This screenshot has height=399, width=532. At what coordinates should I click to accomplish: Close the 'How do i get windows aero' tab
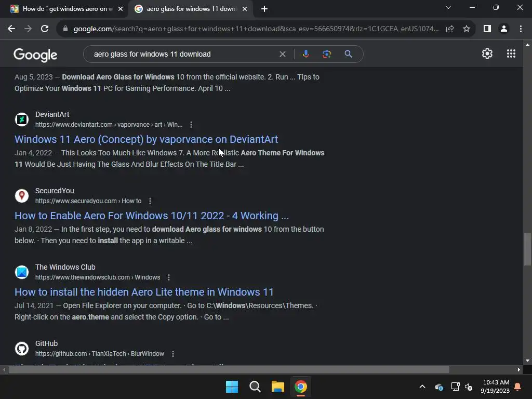click(x=121, y=9)
